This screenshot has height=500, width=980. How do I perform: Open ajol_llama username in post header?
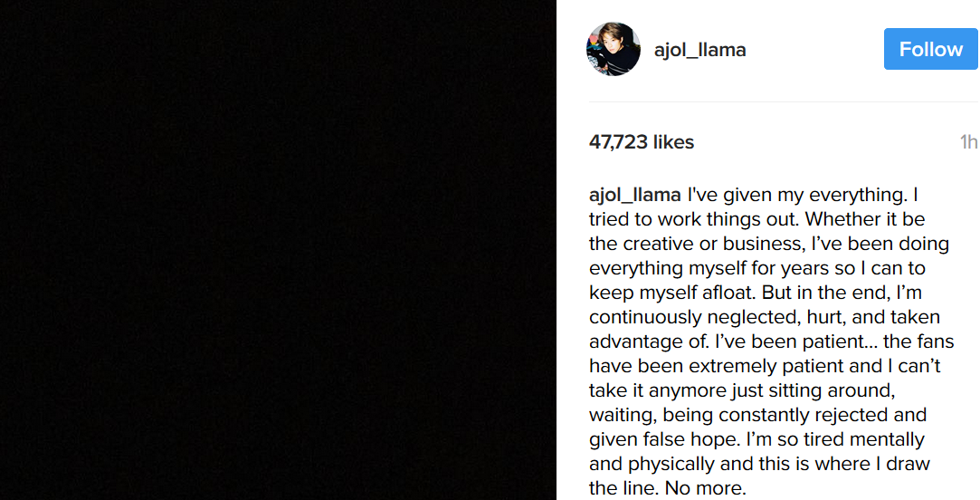pyautogui.click(x=700, y=50)
